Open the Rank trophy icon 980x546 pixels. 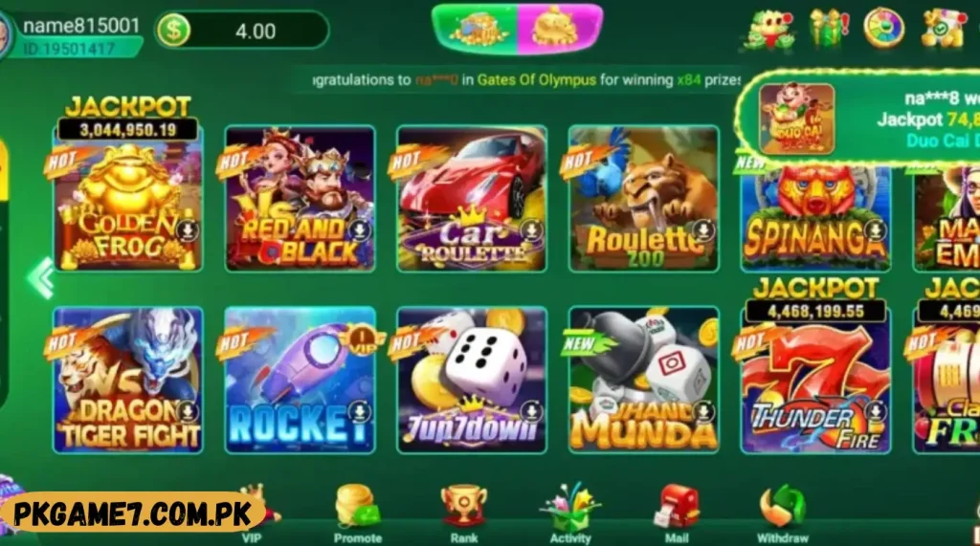[464, 513]
